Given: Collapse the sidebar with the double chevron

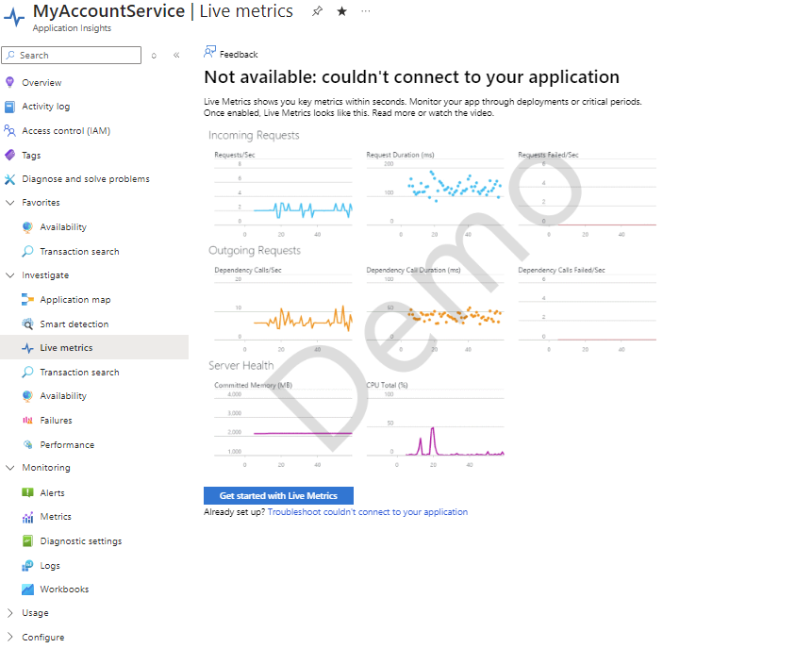Looking at the screenshot, I should coord(176,56).
